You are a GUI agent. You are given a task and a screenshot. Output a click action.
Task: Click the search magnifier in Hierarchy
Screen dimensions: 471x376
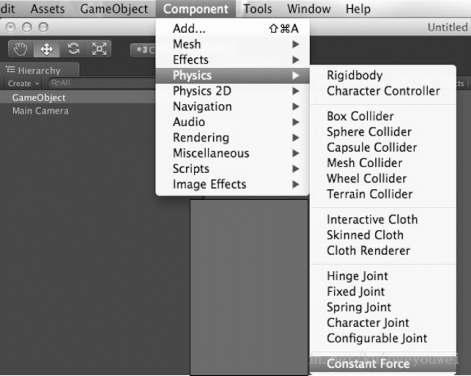point(55,83)
